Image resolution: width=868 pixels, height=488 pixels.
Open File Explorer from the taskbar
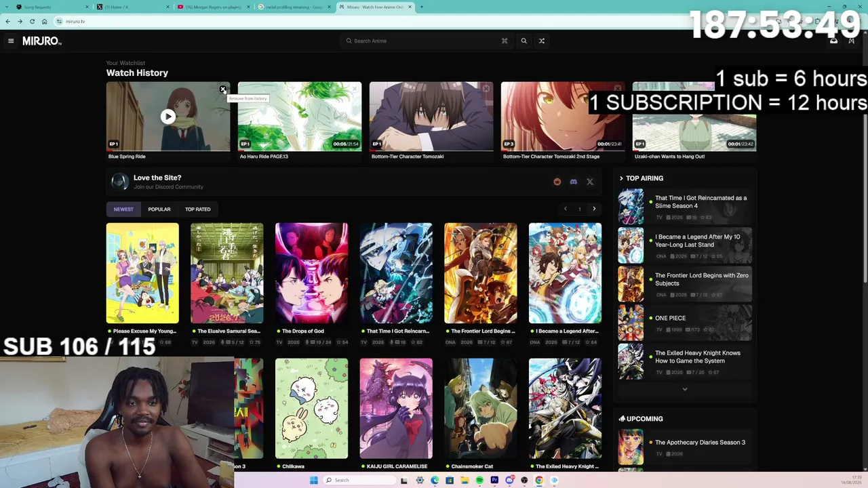pyautogui.click(x=465, y=481)
